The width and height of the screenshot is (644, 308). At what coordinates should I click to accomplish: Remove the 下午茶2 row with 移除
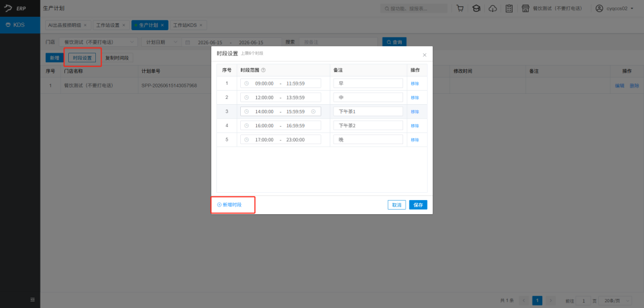tap(415, 126)
